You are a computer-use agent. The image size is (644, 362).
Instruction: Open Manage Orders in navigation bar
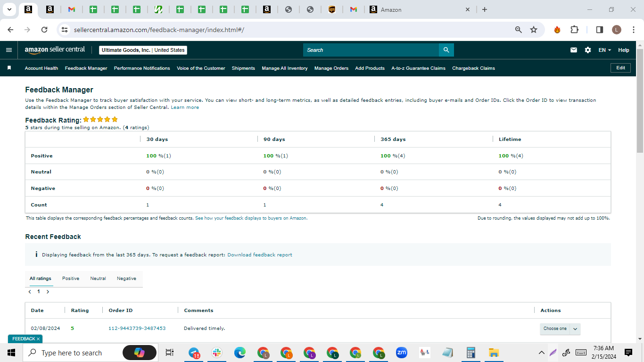pyautogui.click(x=331, y=68)
